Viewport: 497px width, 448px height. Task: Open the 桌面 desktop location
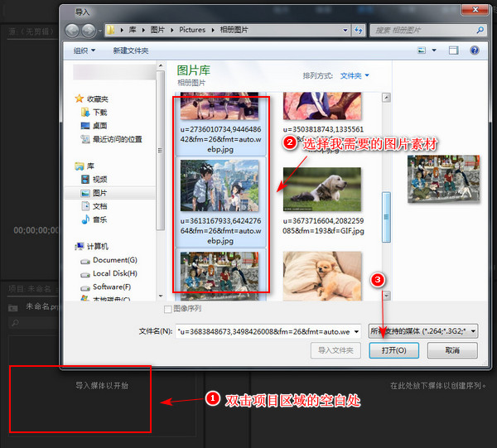point(94,126)
